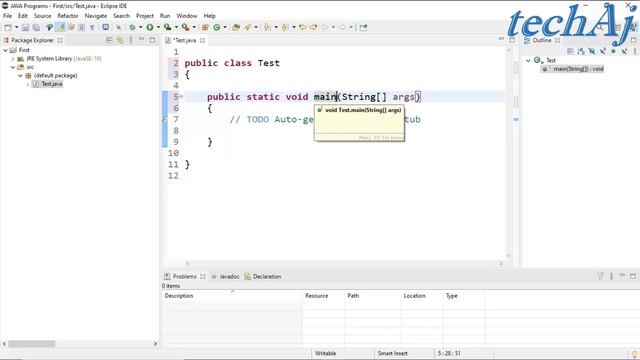Open the Search menu
This screenshot has width=640, height=360.
point(121,16)
